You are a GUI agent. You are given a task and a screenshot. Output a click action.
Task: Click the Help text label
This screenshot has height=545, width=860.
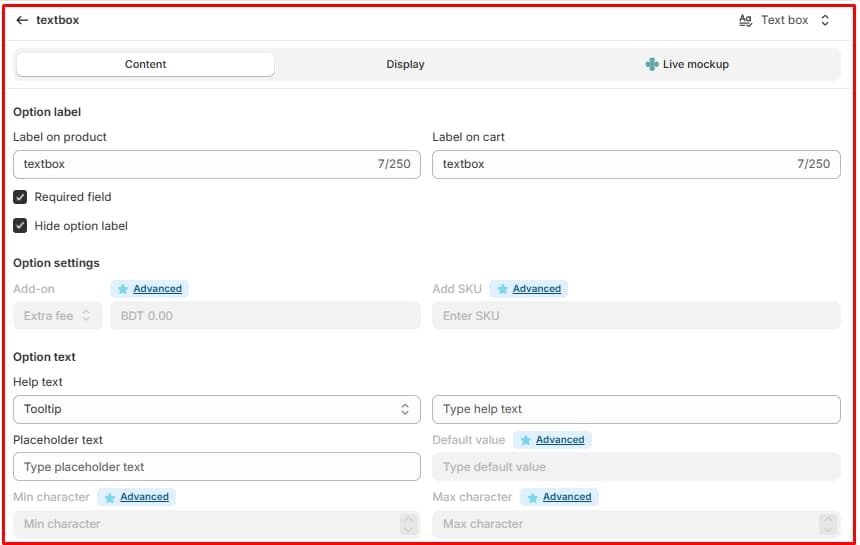[38, 382]
